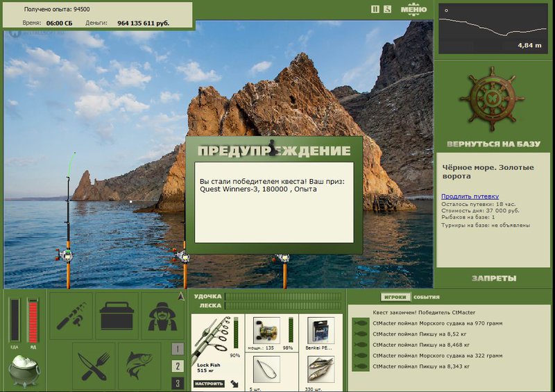Screen dimensions: 555x392
Task: Click the Продлить путевку link
Action: (470, 196)
